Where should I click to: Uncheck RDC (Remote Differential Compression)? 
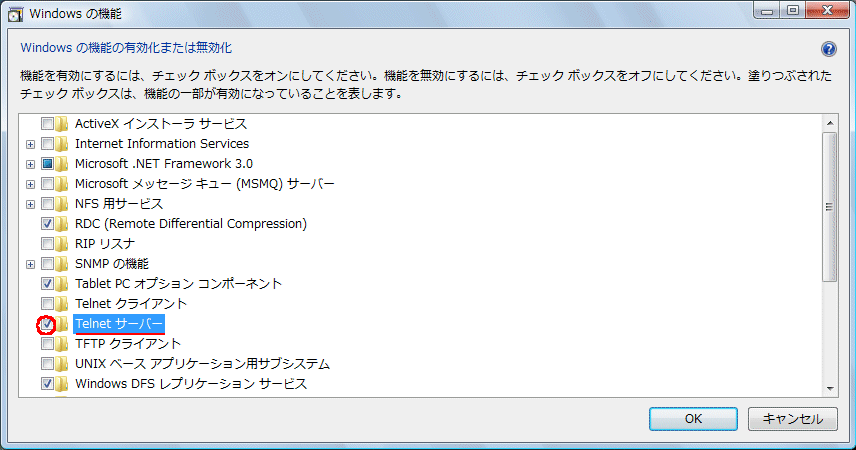click(x=47, y=224)
